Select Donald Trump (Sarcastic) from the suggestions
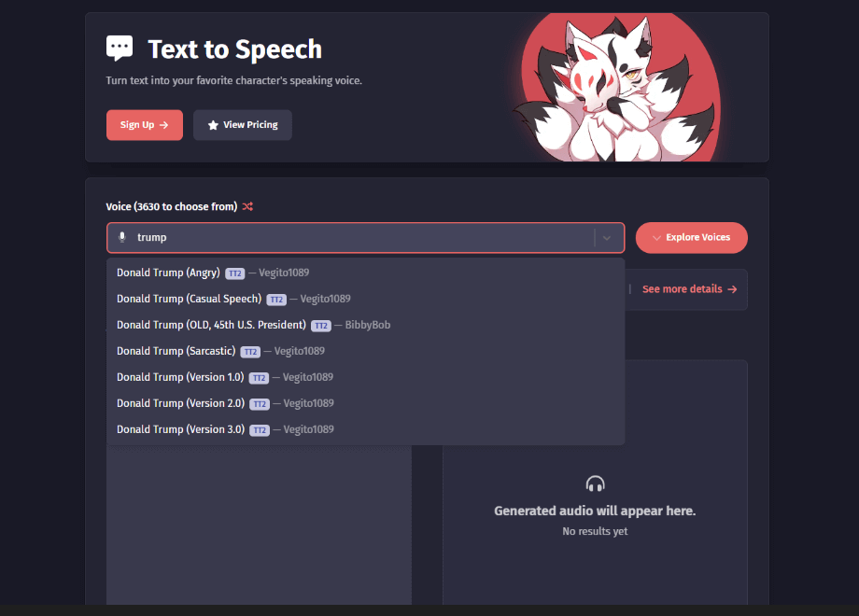The width and height of the screenshot is (859, 616). [177, 351]
